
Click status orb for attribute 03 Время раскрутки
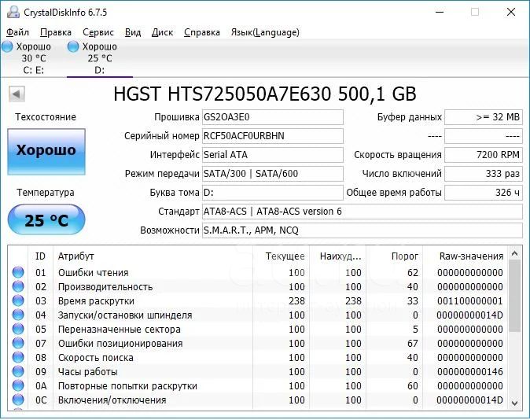click(x=18, y=300)
